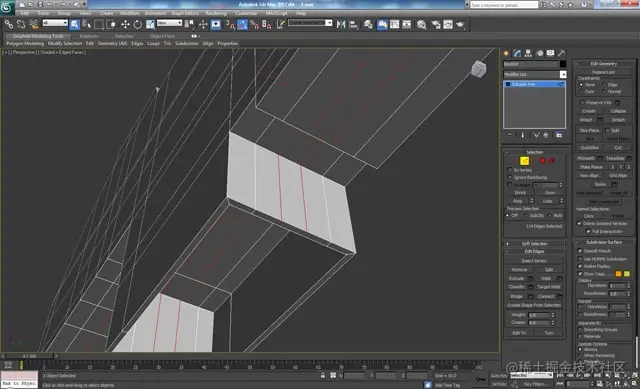
Task: Open the Select by Name dialog
Action: point(87,24)
